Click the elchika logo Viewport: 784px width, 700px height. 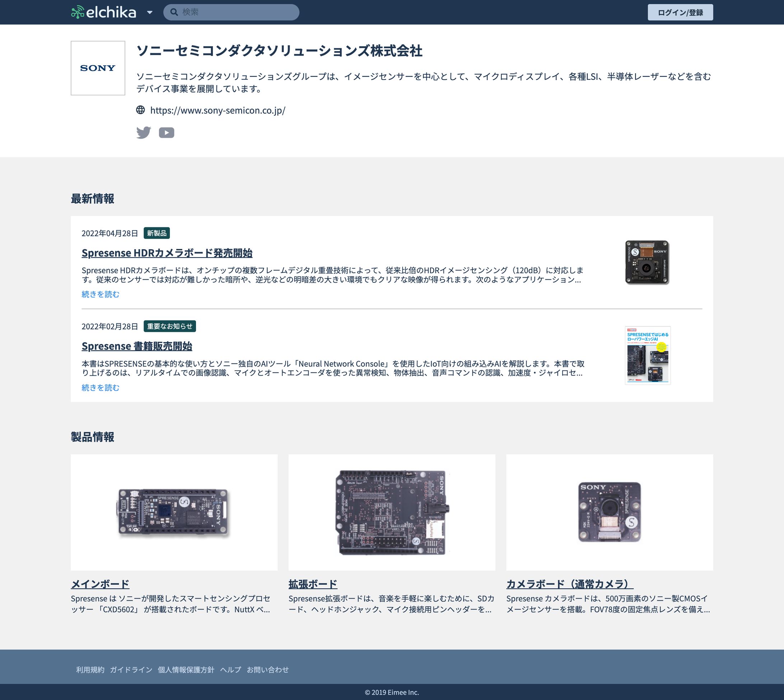coord(104,12)
